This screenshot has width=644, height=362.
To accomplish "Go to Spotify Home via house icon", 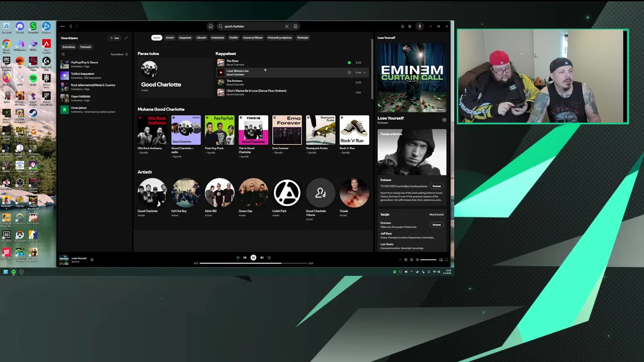I will 210,26.
